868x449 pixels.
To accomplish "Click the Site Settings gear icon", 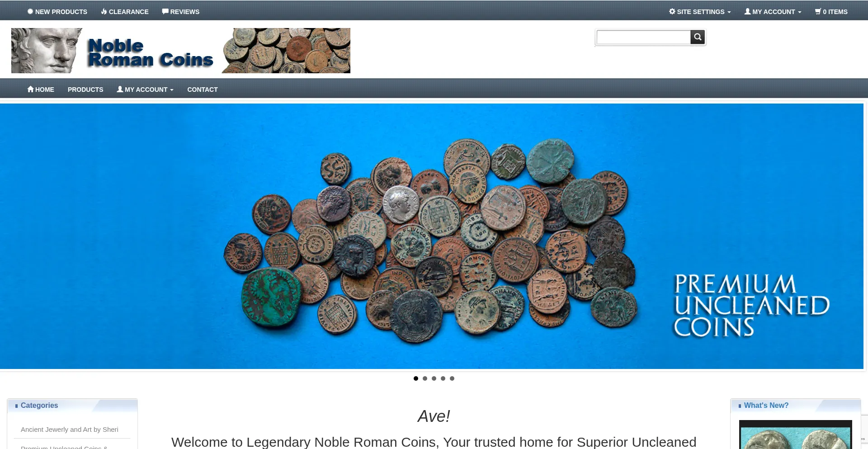I will 672,12.
